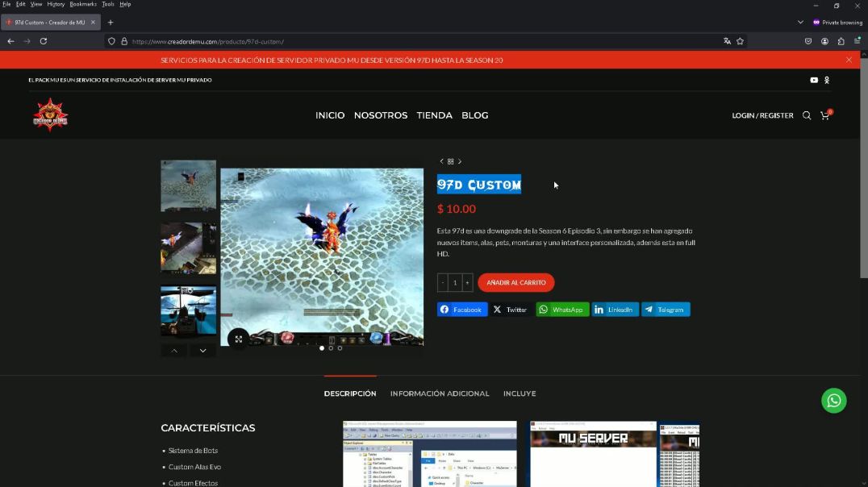Image resolution: width=868 pixels, height=487 pixels.
Task: Open a new browser tab
Action: click(x=111, y=23)
